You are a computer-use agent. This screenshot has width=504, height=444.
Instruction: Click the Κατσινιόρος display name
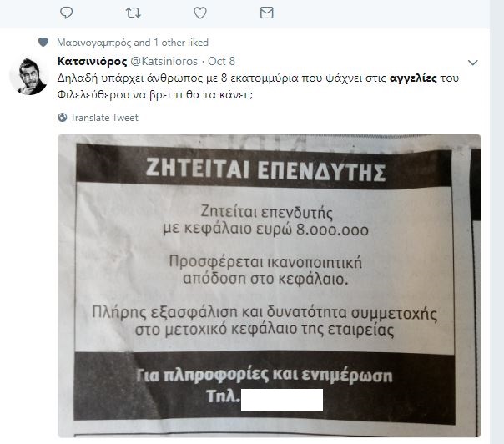pos(93,61)
